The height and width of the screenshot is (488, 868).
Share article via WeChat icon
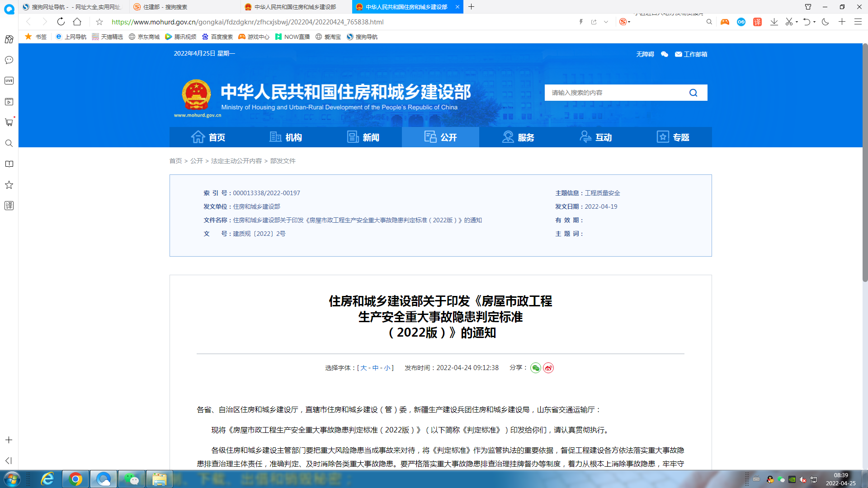(536, 368)
